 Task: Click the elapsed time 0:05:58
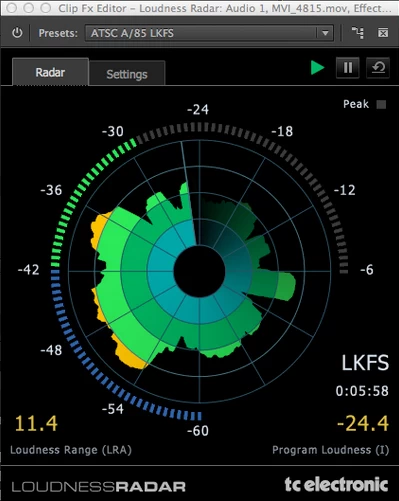(362, 391)
